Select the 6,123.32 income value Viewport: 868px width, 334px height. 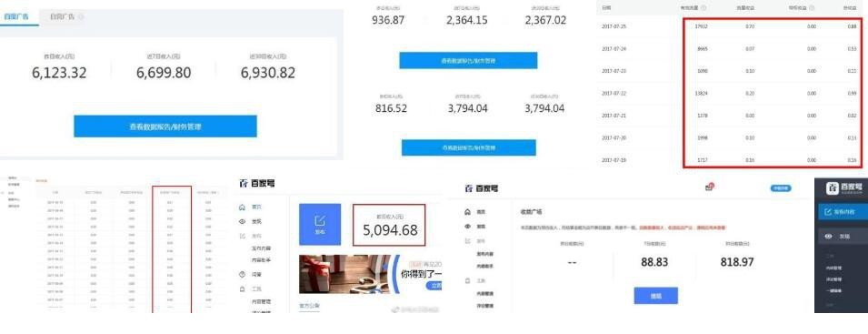tap(59, 73)
